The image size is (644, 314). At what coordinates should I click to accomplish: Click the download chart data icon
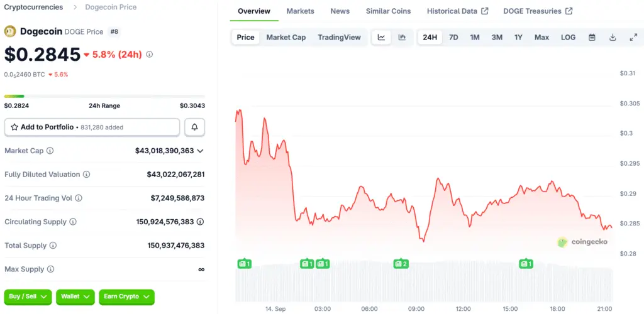(x=613, y=37)
